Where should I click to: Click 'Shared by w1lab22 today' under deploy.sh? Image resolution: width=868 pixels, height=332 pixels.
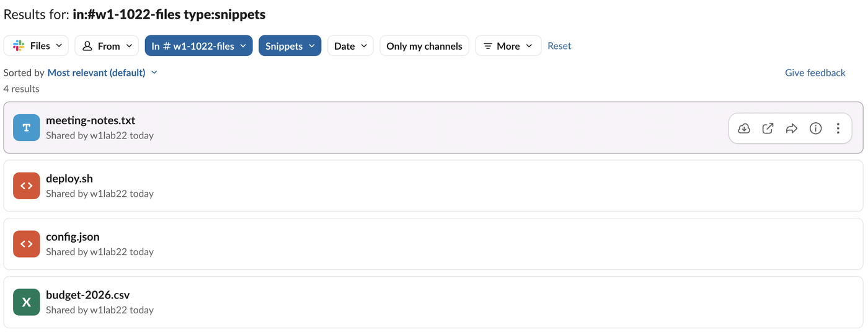100,194
